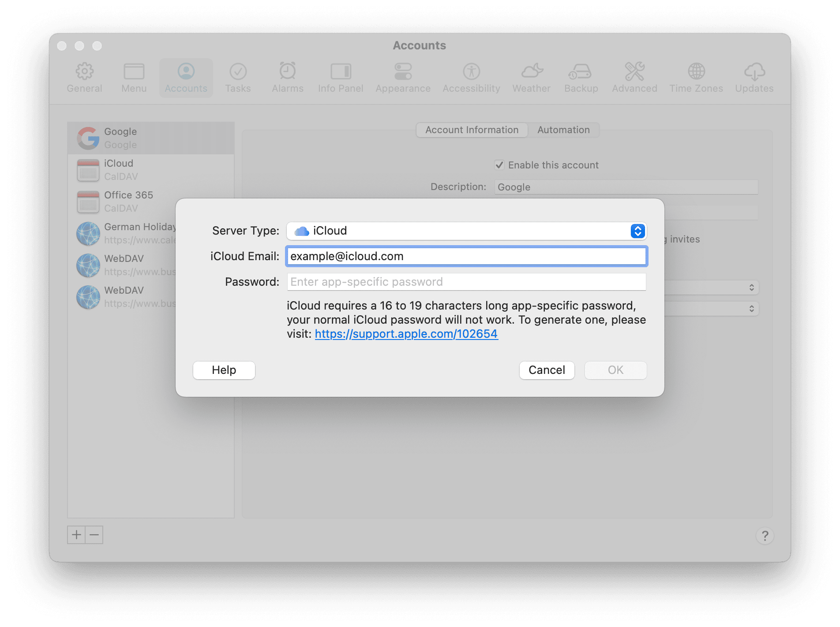Image resolution: width=840 pixels, height=627 pixels.
Task: Select the Menu preferences icon
Action: (134, 77)
